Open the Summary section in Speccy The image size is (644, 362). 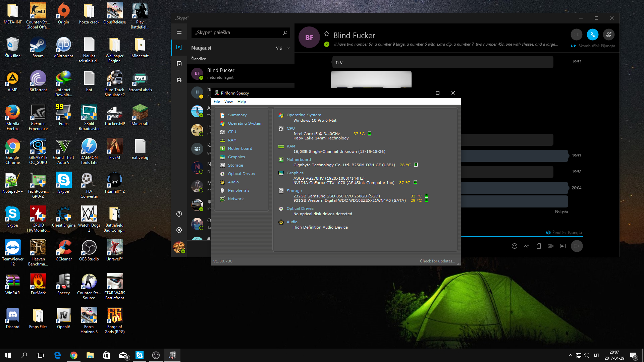pos(237,115)
